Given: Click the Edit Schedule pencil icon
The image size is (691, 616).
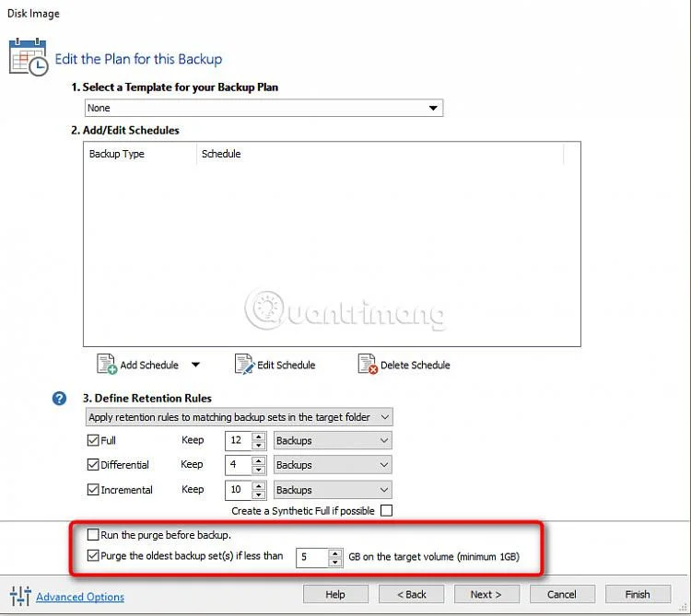Looking at the screenshot, I should 244,364.
